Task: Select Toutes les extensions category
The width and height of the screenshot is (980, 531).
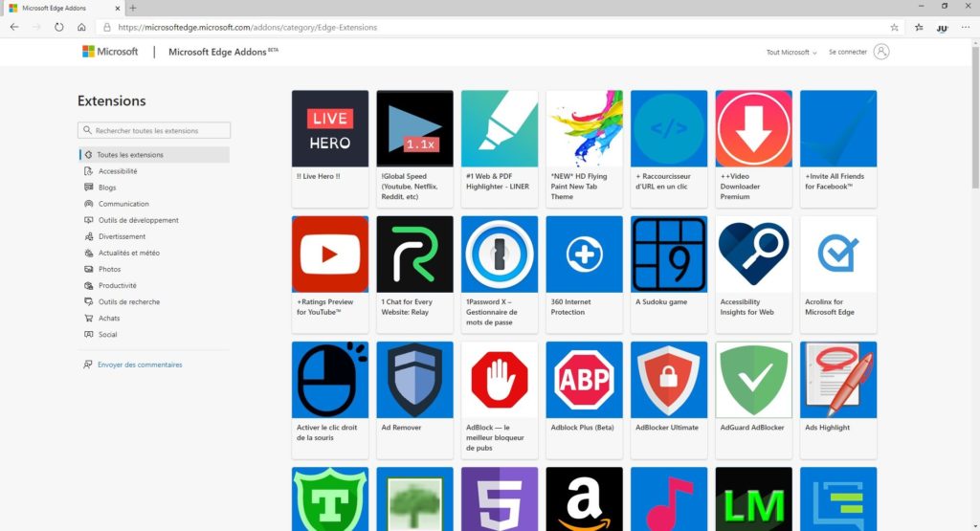Action: pos(154,155)
